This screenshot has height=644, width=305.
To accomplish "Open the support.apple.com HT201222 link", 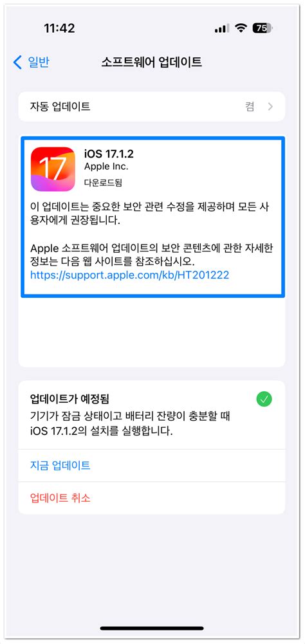I will [x=129, y=275].
